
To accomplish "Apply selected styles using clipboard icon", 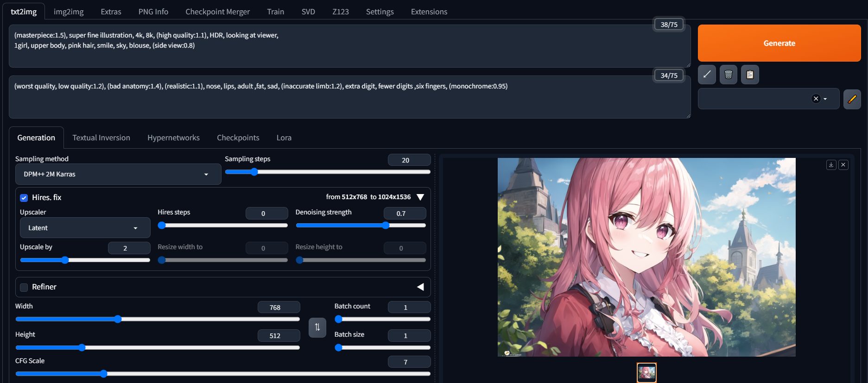I will [x=750, y=75].
